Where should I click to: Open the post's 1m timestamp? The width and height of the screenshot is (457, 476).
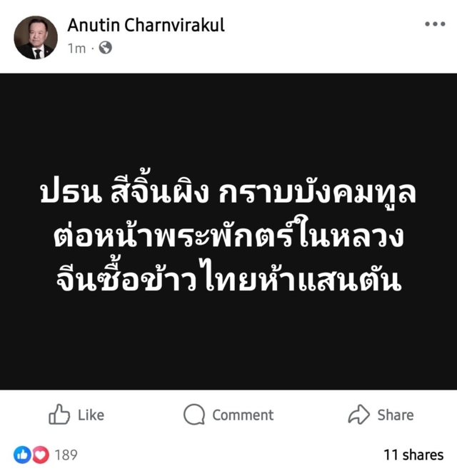click(x=76, y=49)
